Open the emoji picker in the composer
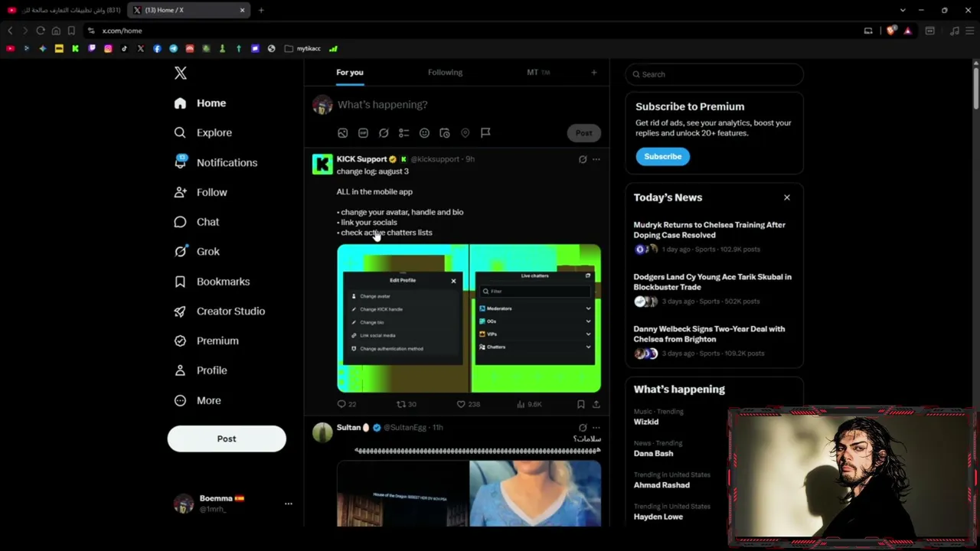This screenshot has width=980, height=551. (x=424, y=133)
